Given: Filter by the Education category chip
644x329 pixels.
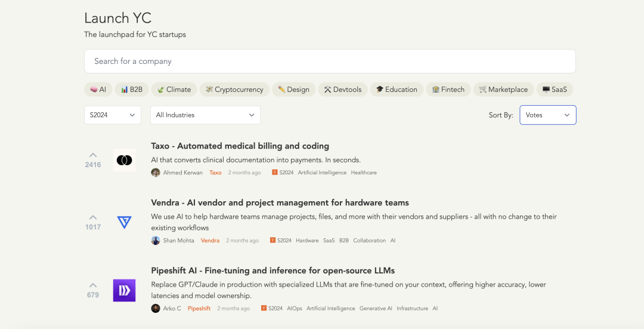Looking at the screenshot, I should [397, 90].
